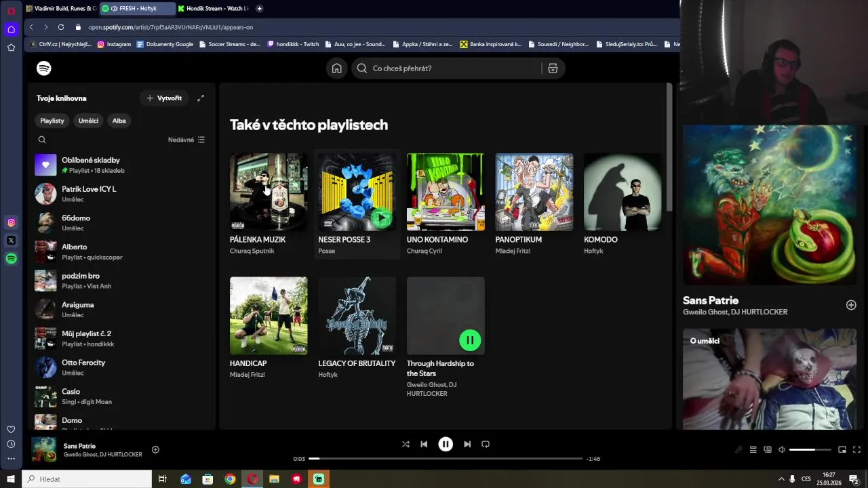This screenshot has height=488, width=868.
Task: Open Nedávné sort dropdown
Action: (186, 140)
